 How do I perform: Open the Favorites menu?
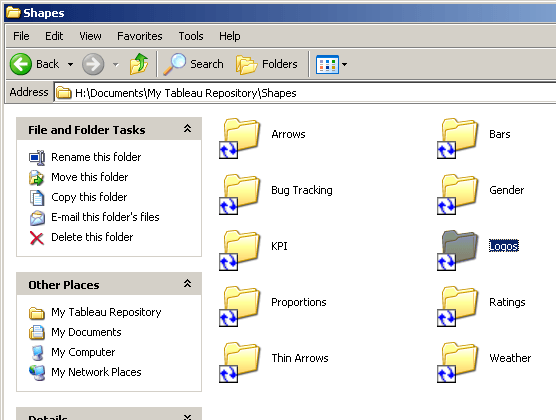pos(140,36)
